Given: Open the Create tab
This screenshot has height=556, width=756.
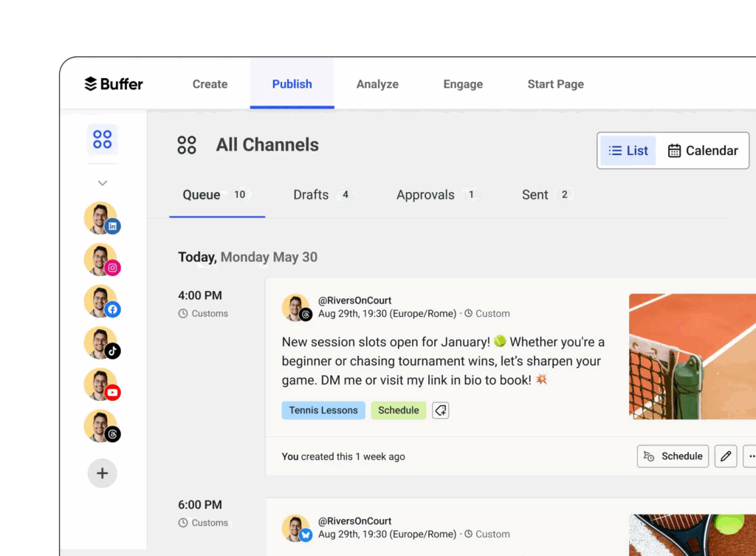Looking at the screenshot, I should pos(210,84).
